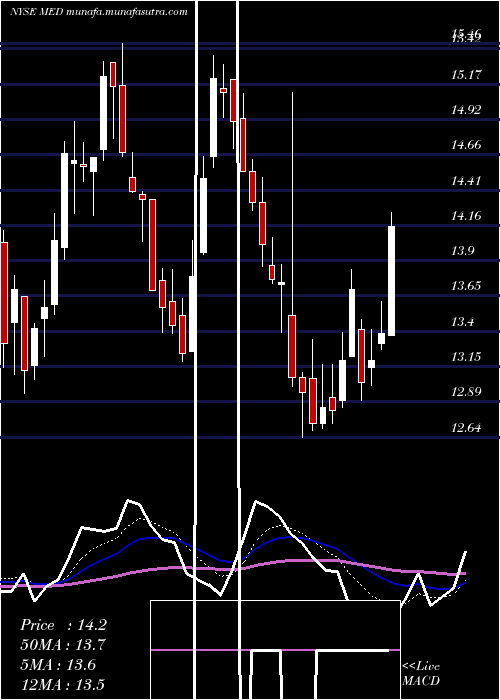
Task: Click the 13.15 price axis label
Action: [467, 357]
